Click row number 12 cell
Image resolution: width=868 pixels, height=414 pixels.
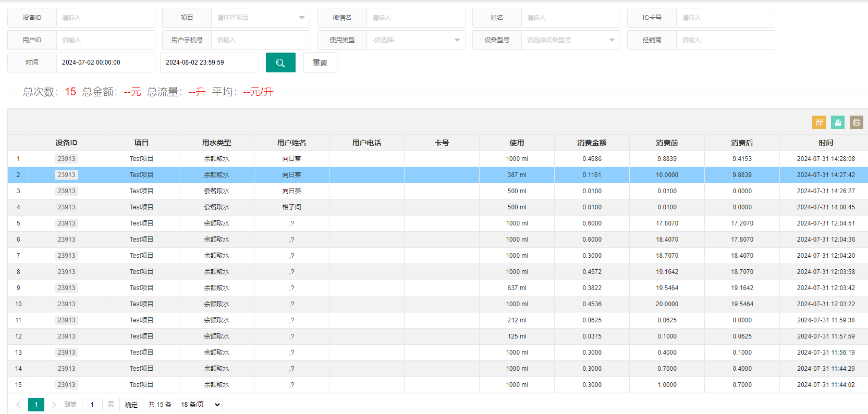(x=18, y=336)
